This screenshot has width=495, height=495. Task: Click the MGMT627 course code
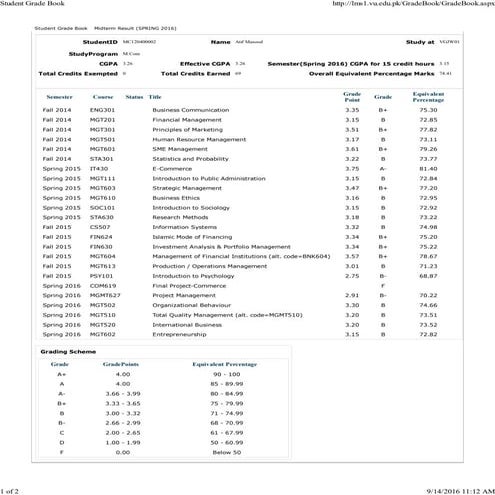(x=105, y=295)
